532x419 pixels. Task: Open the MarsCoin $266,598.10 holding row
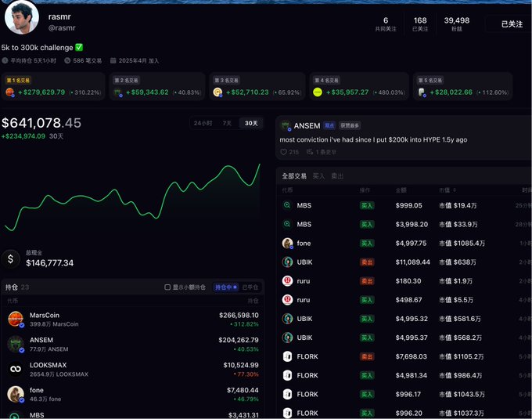tap(133, 320)
